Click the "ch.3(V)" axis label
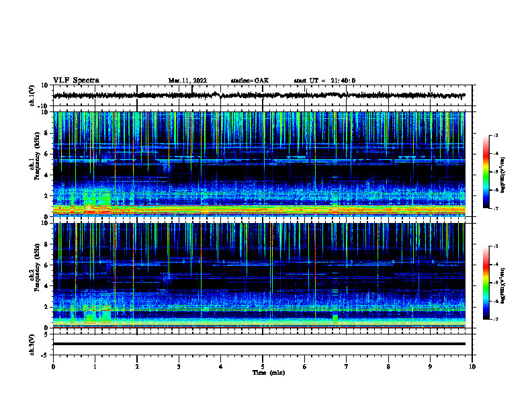The width and height of the screenshot is (532, 411). coord(32,345)
